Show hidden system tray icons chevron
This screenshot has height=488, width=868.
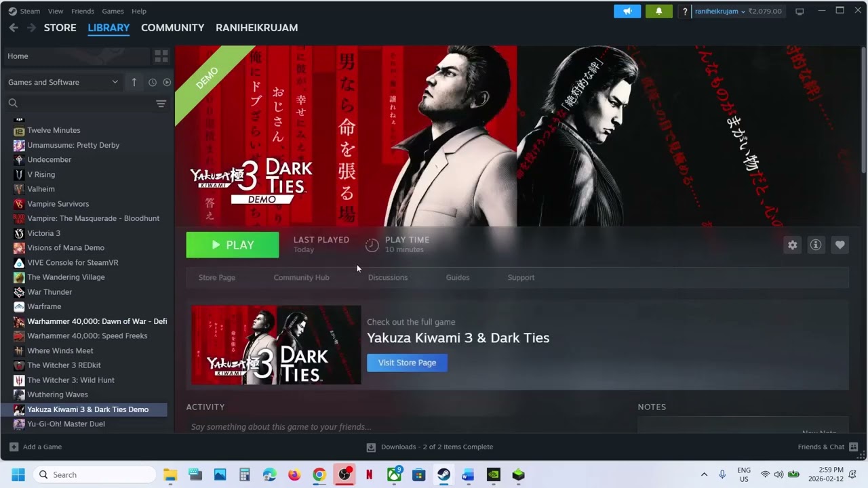click(704, 474)
